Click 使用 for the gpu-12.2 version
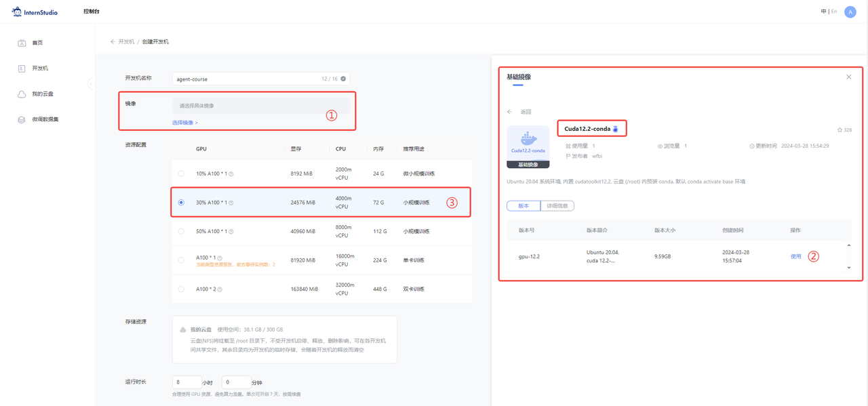 coord(795,256)
